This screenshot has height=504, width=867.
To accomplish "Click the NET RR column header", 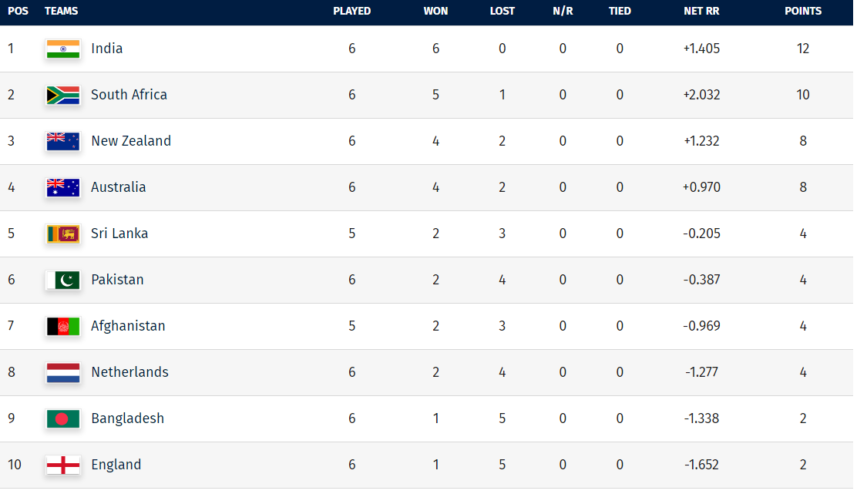I will click(x=701, y=12).
